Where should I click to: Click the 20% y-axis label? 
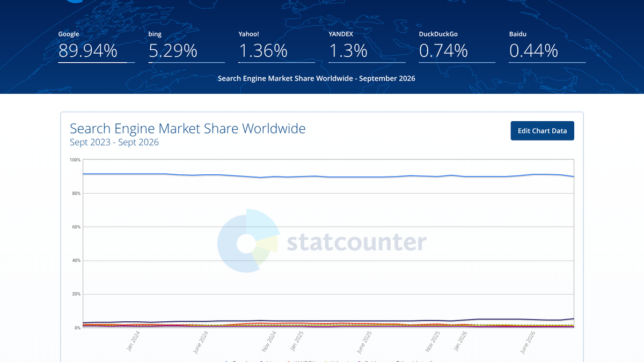pyautogui.click(x=76, y=294)
